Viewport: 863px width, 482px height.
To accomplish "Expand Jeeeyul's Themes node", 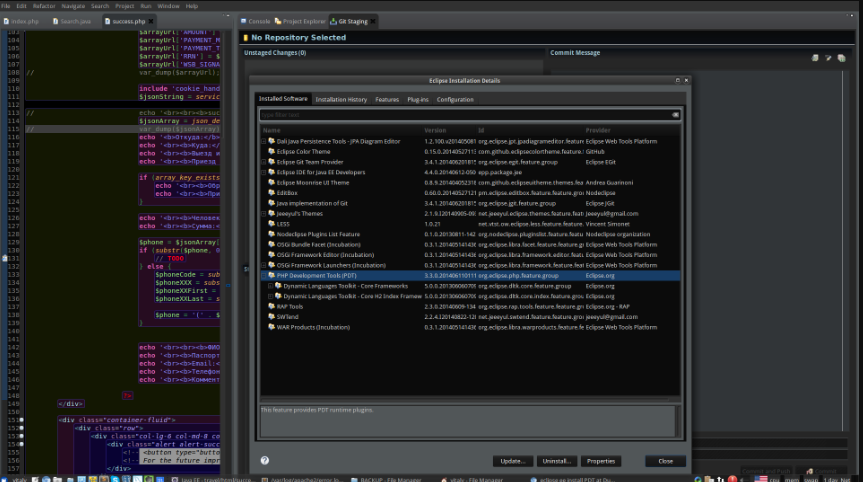I will click(x=264, y=213).
